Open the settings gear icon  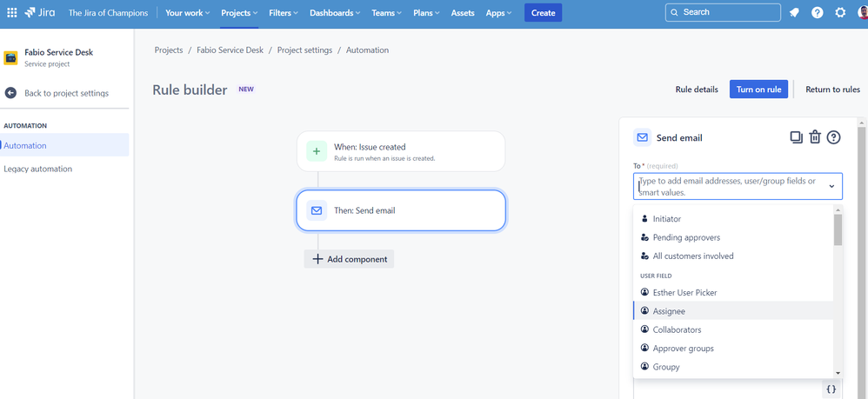tap(840, 13)
